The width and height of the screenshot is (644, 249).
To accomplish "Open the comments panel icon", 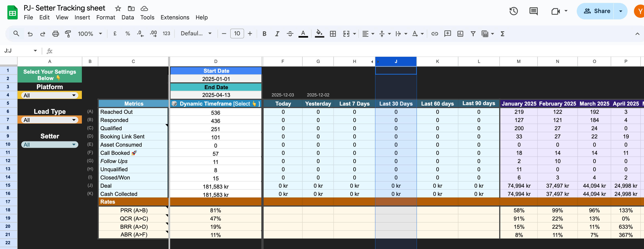I will [x=533, y=11].
